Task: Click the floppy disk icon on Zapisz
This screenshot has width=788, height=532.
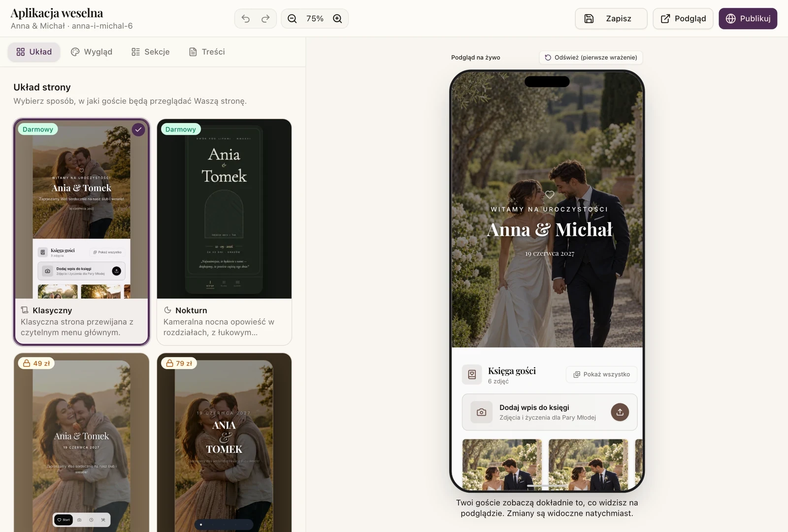Action: click(x=589, y=19)
